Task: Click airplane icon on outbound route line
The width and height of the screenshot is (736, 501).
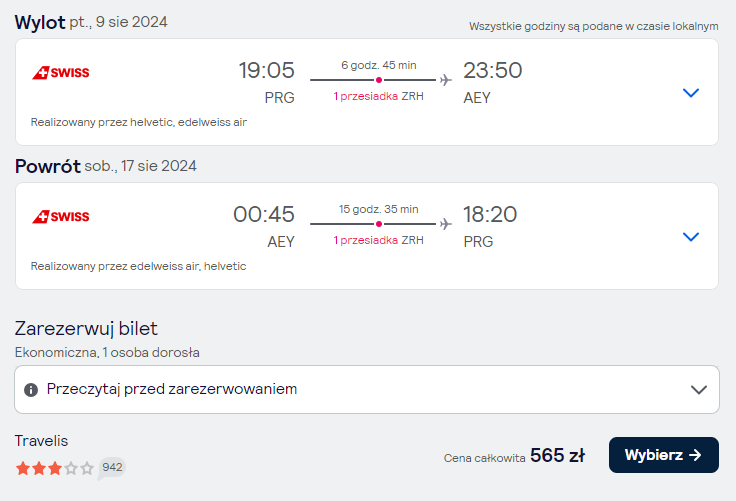Action: [446, 80]
